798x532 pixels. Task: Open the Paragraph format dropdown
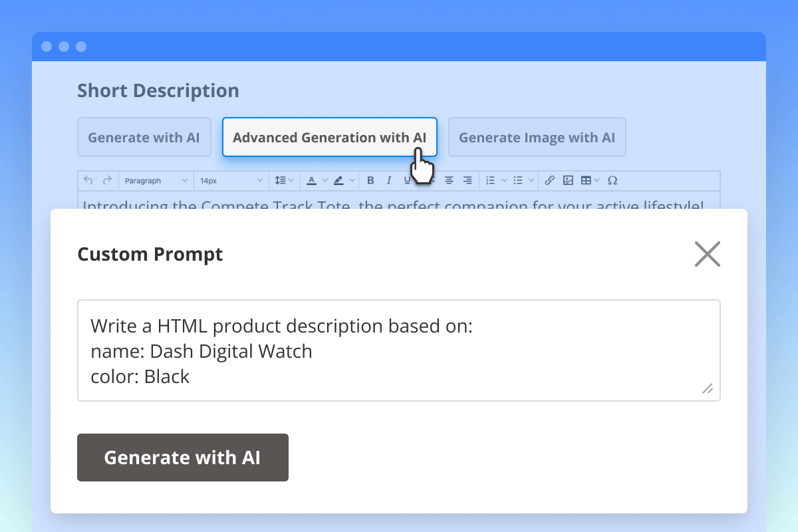tap(156, 180)
